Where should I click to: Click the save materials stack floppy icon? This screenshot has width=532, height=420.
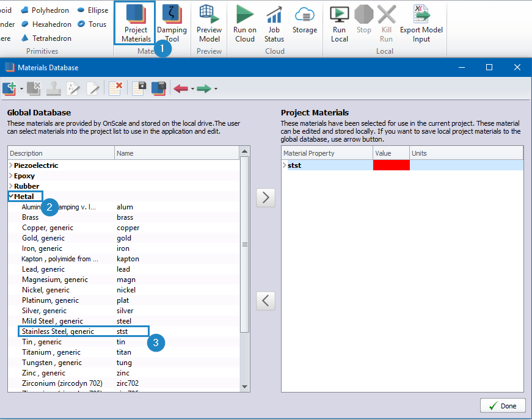tap(158, 89)
